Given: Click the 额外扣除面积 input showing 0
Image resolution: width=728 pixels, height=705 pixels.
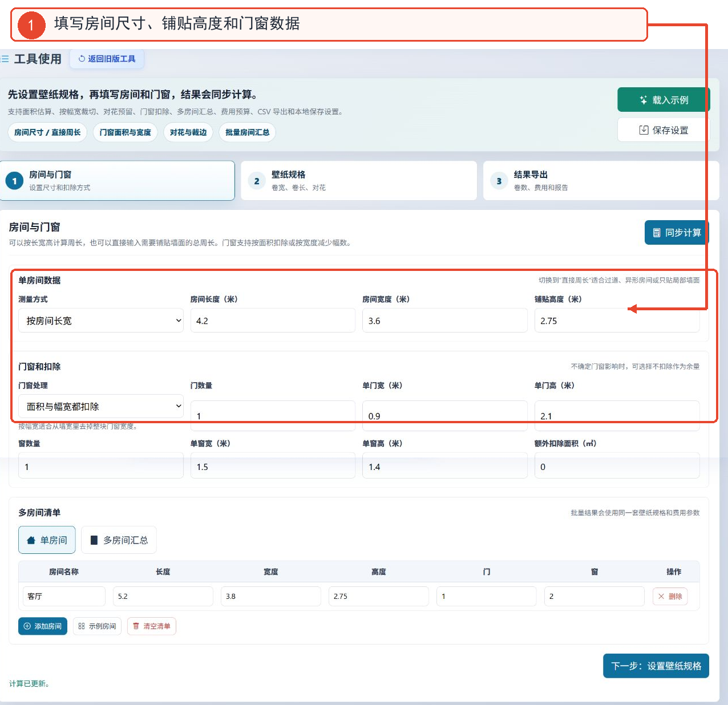Looking at the screenshot, I should click(617, 465).
